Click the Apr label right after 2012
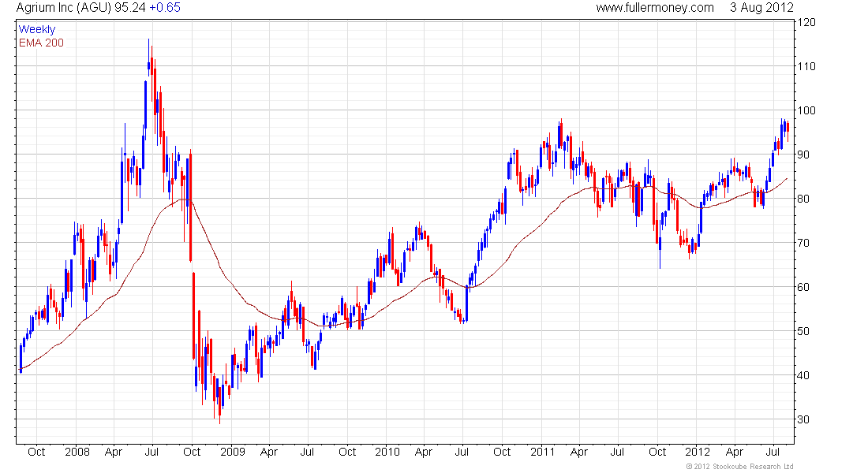The width and height of the screenshot is (868, 473). pyautogui.click(x=735, y=452)
